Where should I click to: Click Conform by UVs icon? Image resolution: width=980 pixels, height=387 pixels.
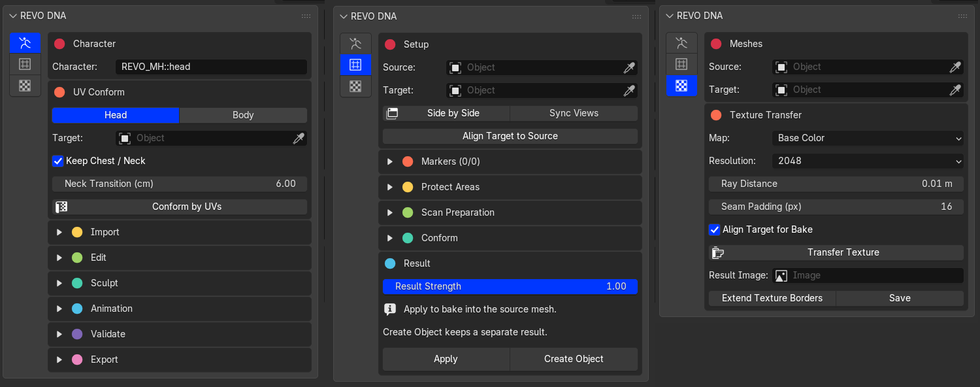pyautogui.click(x=61, y=207)
